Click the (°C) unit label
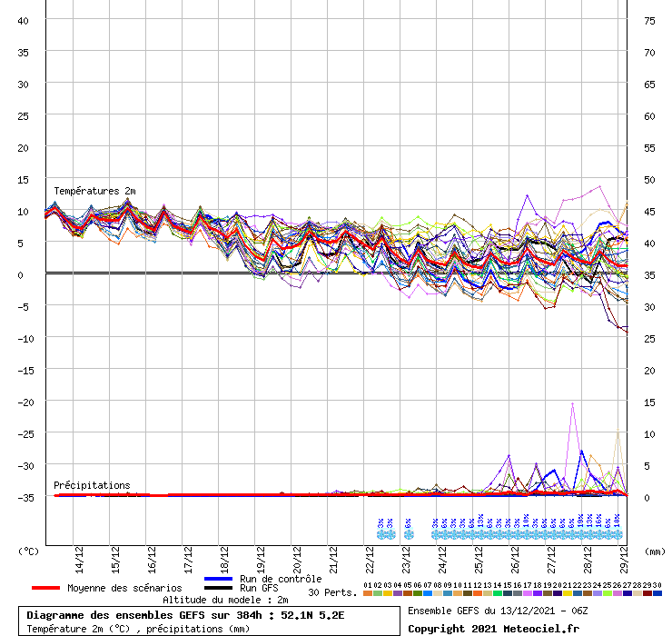The width and height of the screenshot is (672, 636). tap(28, 552)
